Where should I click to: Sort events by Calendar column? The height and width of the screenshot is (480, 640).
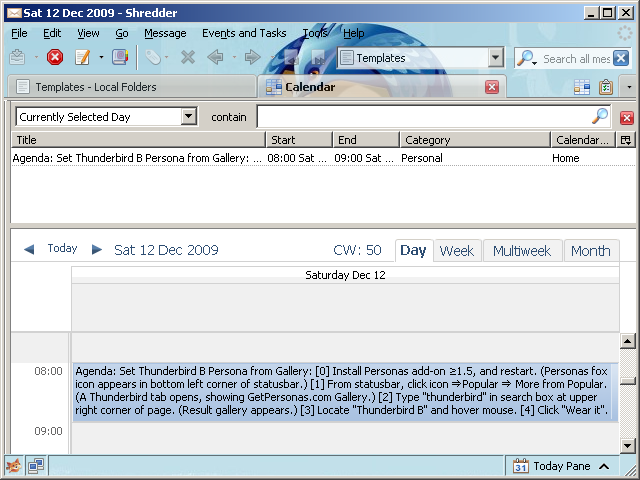(x=583, y=140)
